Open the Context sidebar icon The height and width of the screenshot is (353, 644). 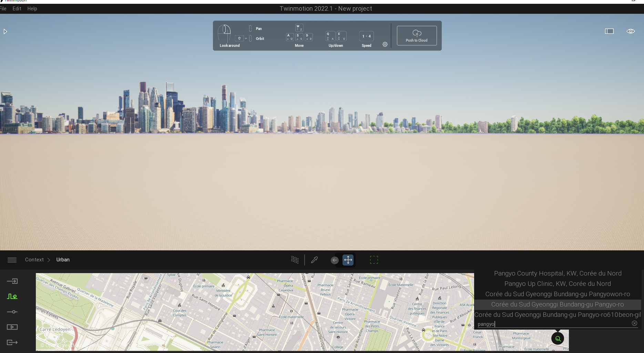(12, 296)
